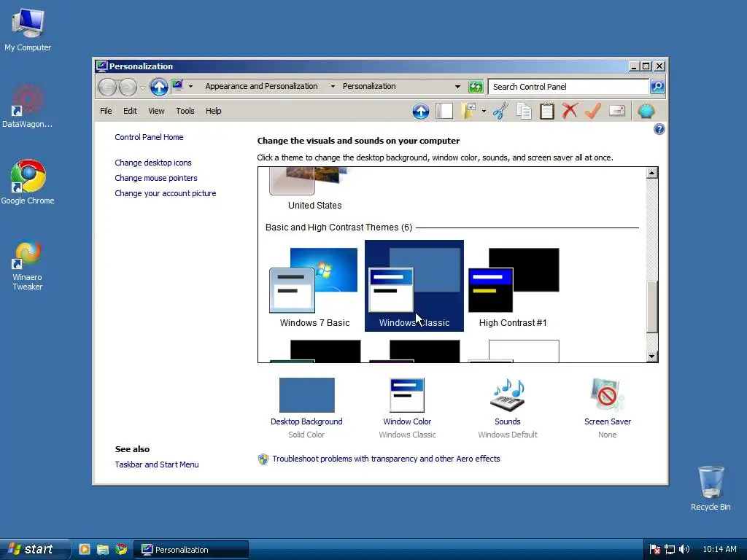Click the control panel icon in address bar
Screen dimensions: 747x560
point(178,86)
